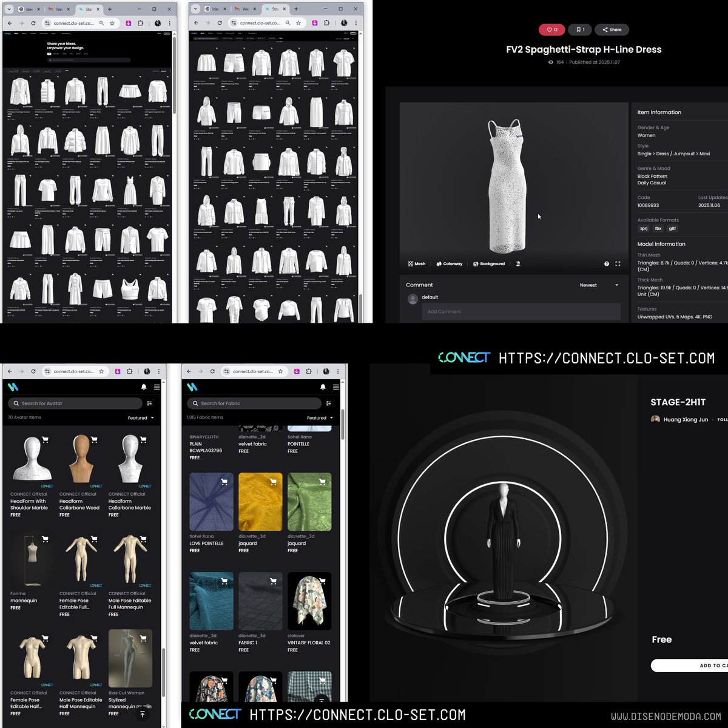Click Add to Cart for STAGE-2H1T

(x=689, y=666)
